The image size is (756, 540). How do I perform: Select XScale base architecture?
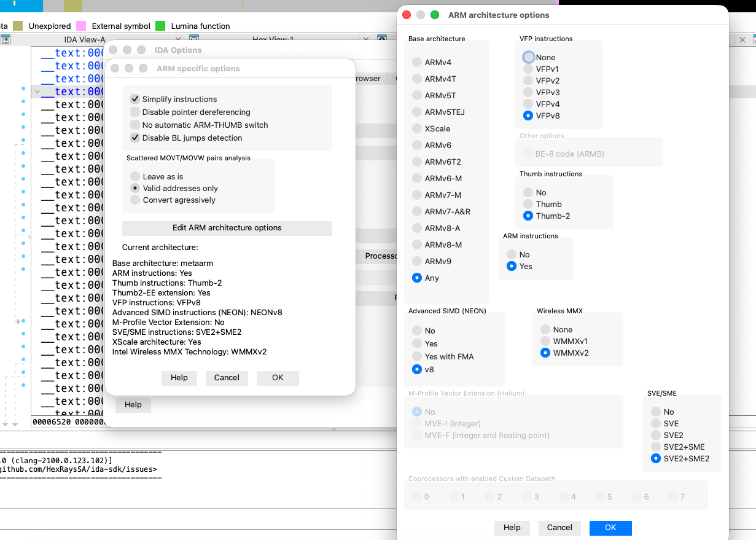pyautogui.click(x=417, y=128)
